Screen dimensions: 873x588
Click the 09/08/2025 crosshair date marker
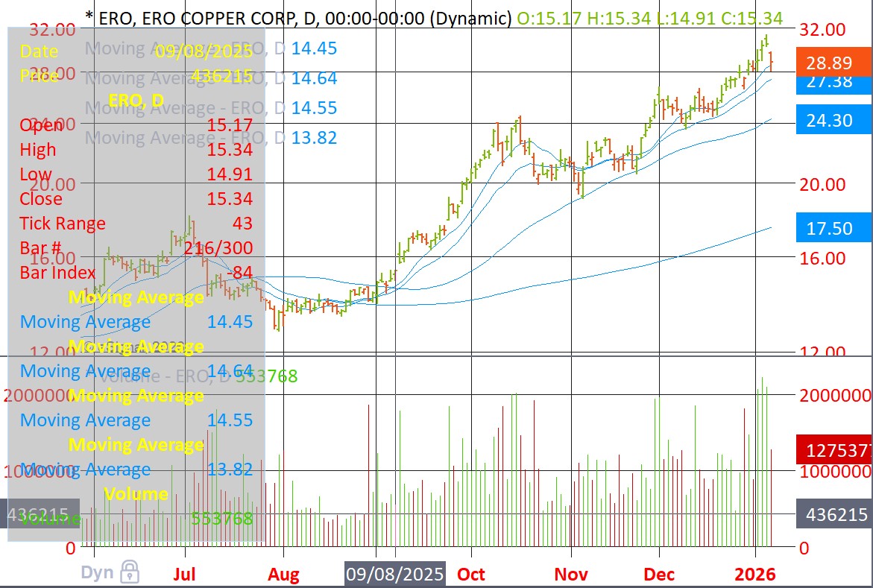tap(394, 574)
